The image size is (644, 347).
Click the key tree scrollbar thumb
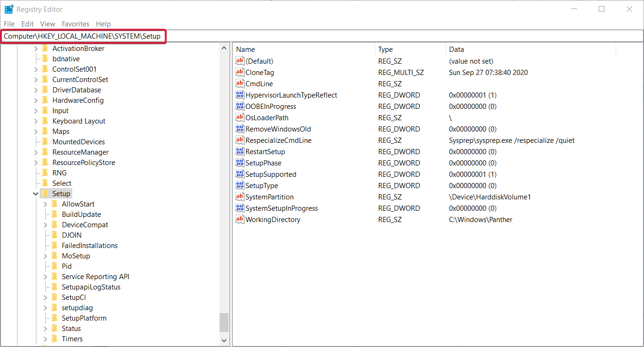pyautogui.click(x=224, y=323)
